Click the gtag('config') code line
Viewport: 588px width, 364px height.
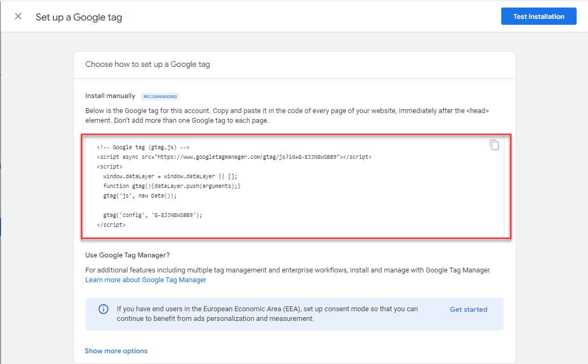pos(152,215)
